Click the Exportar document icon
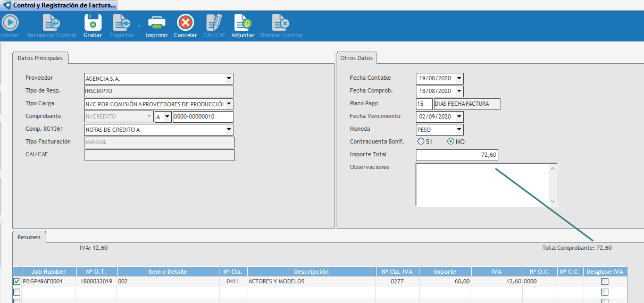 pos(121,22)
